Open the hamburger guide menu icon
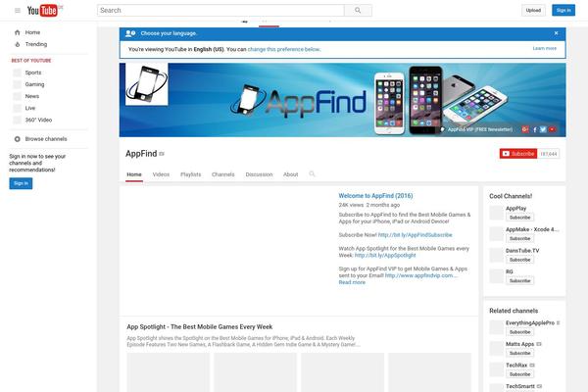This screenshot has width=588, height=392. [18, 11]
